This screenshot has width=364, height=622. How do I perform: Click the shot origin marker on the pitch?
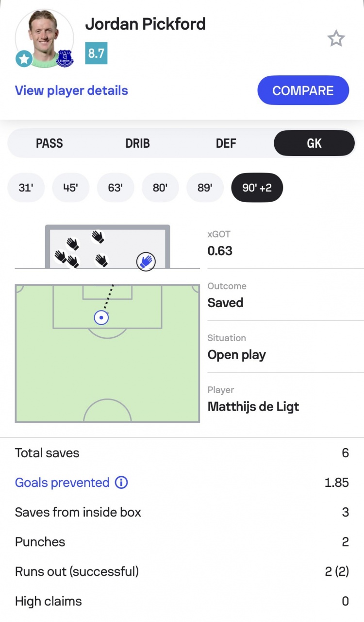[101, 318]
